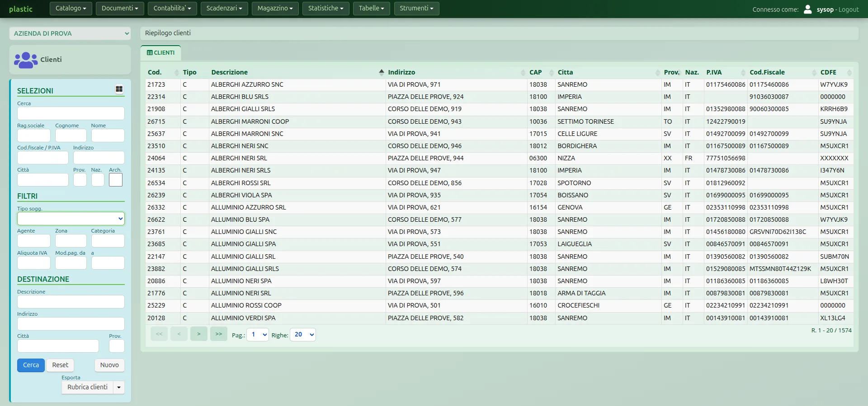868x406 pixels.
Task: Click the Rubrica clienti export button
Action: pos(87,387)
